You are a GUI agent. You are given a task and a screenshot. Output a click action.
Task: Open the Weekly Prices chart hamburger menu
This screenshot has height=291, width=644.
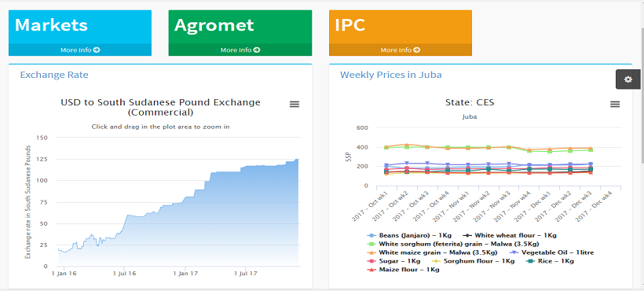pyautogui.click(x=615, y=105)
